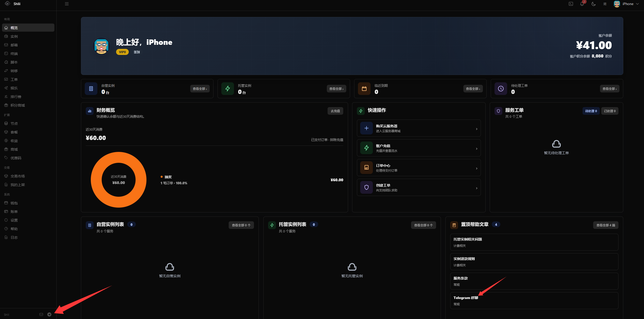
Task: Open 排行榜 leaderboard in the sidebar
Action: click(28, 96)
